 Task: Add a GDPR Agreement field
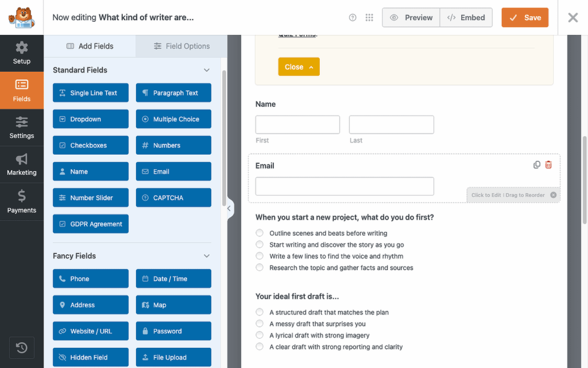pos(91,224)
